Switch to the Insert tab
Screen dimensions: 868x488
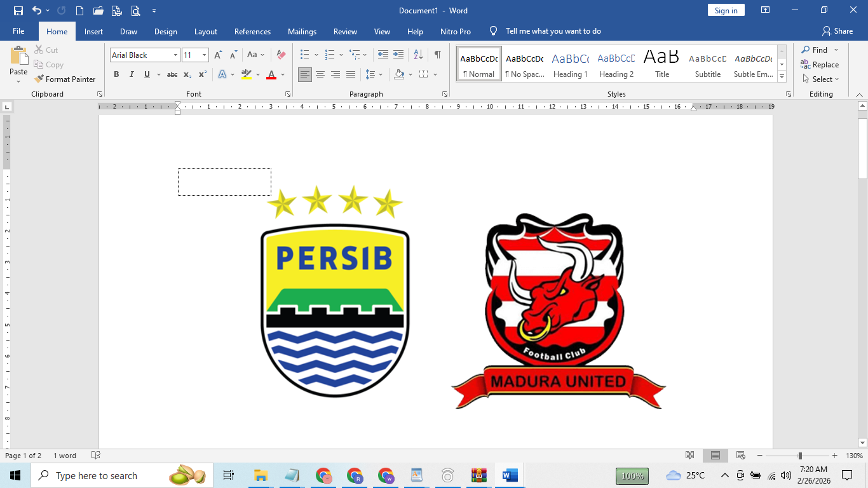pos(93,31)
